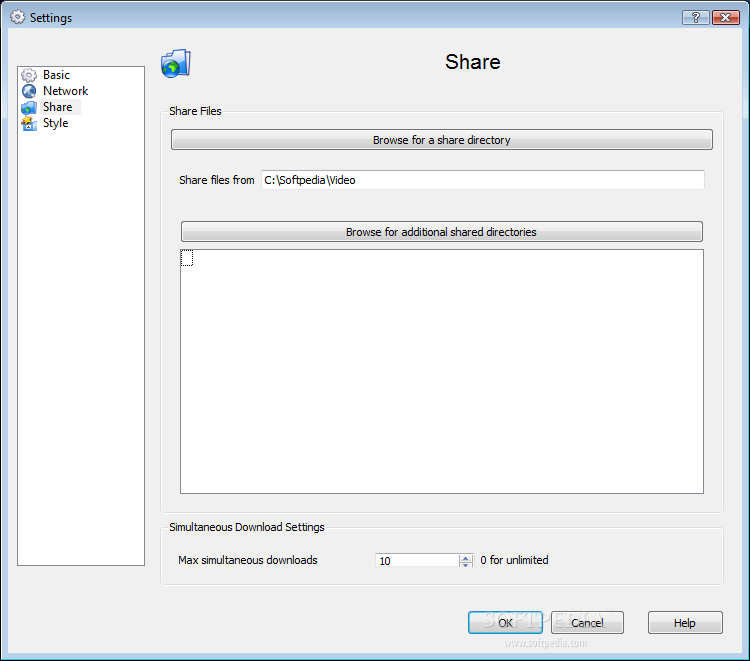The image size is (750, 661).
Task: Focus the Max simultaneous downloads field
Action: (417, 561)
